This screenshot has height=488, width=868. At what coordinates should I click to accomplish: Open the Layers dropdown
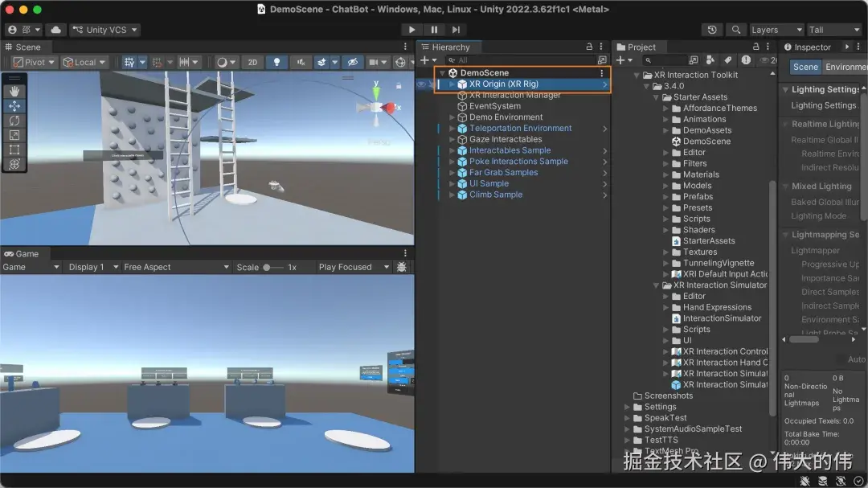pyautogui.click(x=776, y=30)
